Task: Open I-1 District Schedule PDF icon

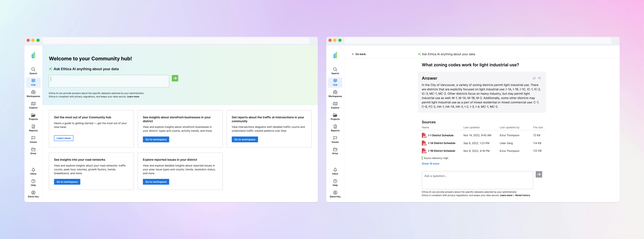Action: tap(424, 135)
